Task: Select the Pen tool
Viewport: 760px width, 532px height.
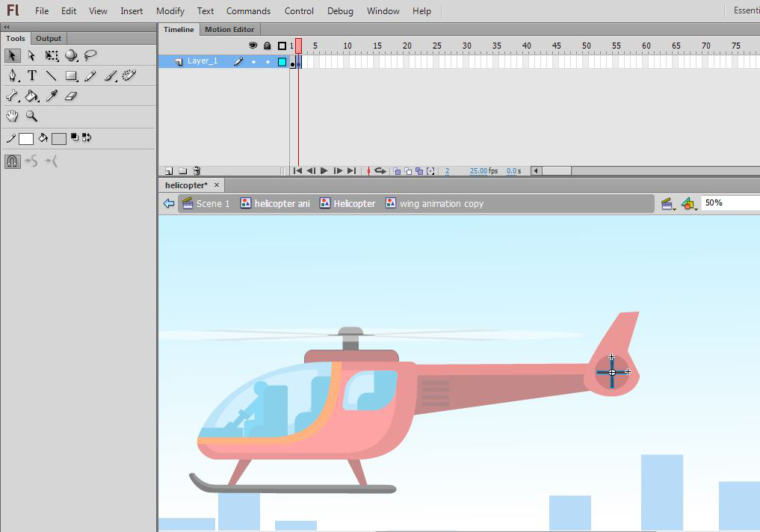Action: coord(13,75)
